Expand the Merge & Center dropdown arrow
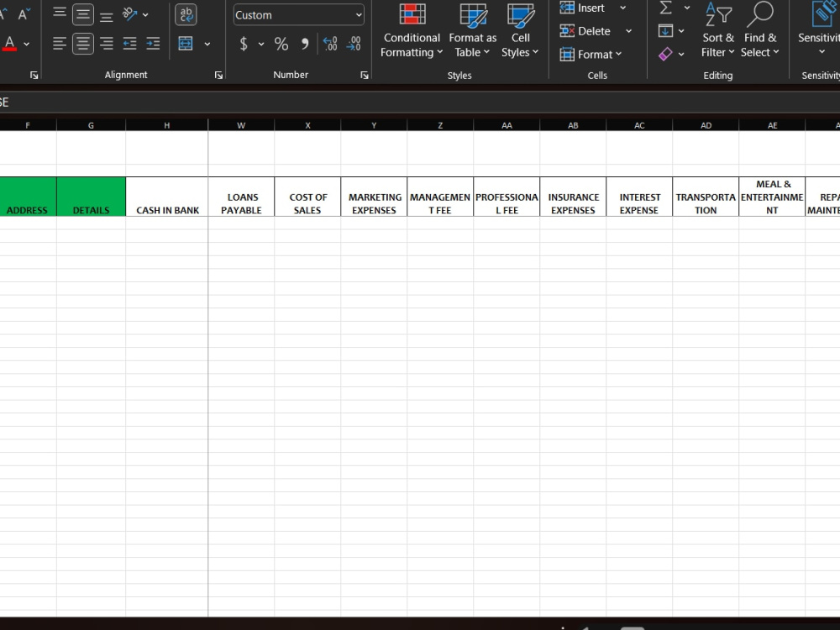This screenshot has width=840, height=630. (x=207, y=44)
